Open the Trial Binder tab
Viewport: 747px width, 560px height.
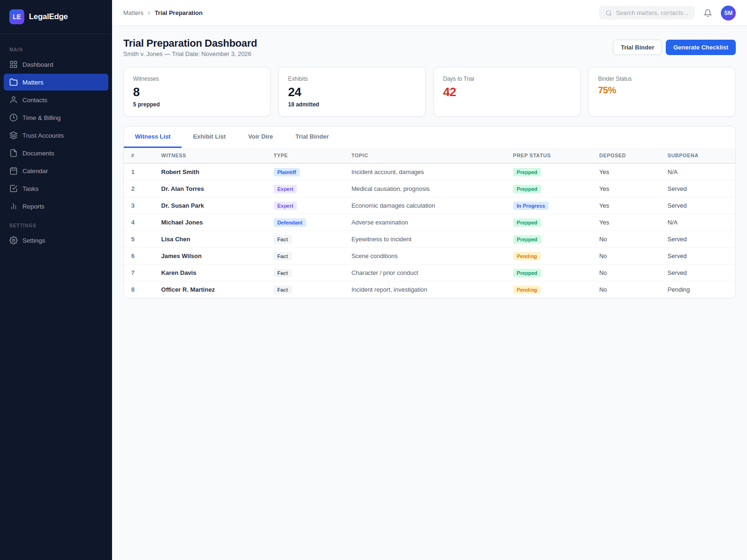tap(312, 137)
